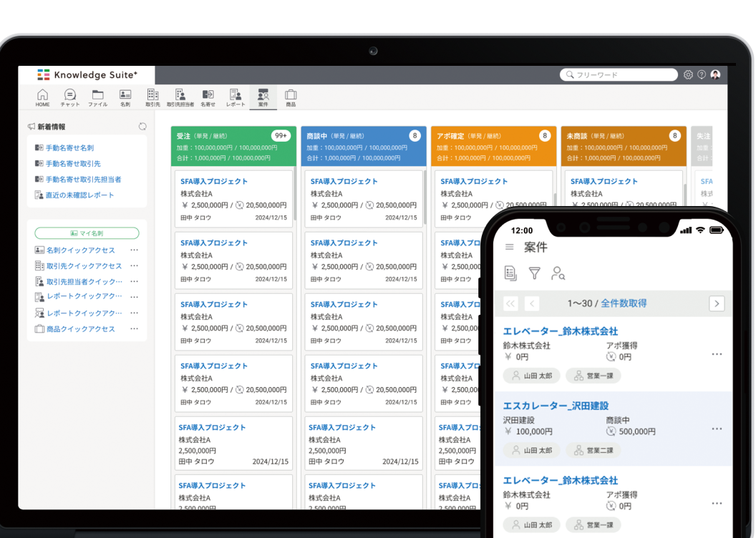756x538 pixels.
Task: Click the 全件数取得 link
Action: (624, 303)
